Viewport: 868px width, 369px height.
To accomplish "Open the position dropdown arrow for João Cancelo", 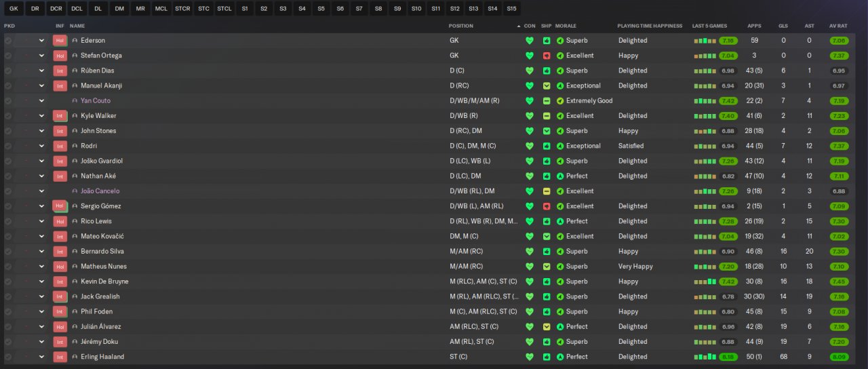I will pyautogui.click(x=41, y=191).
